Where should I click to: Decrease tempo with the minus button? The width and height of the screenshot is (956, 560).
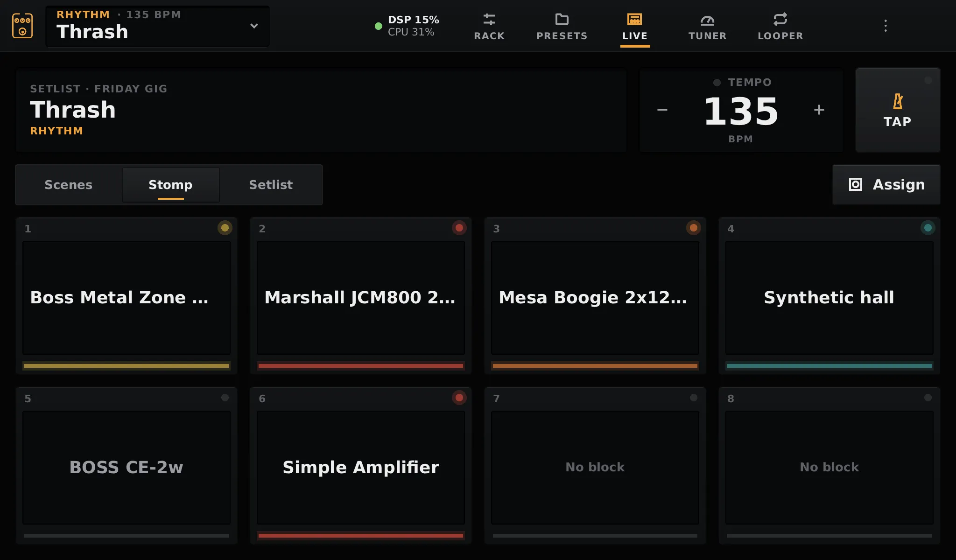(662, 110)
